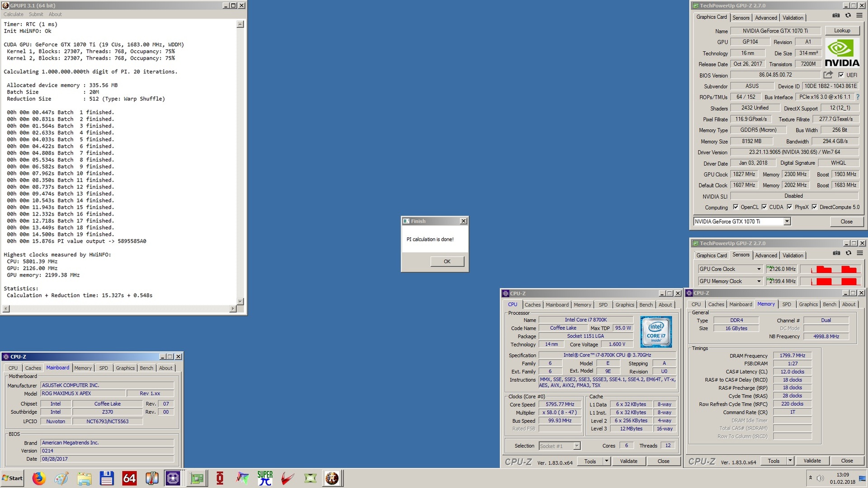Image resolution: width=868 pixels, height=488 pixels.
Task: Click the NVIDIA logo in GPU-Z
Action: [x=842, y=53]
